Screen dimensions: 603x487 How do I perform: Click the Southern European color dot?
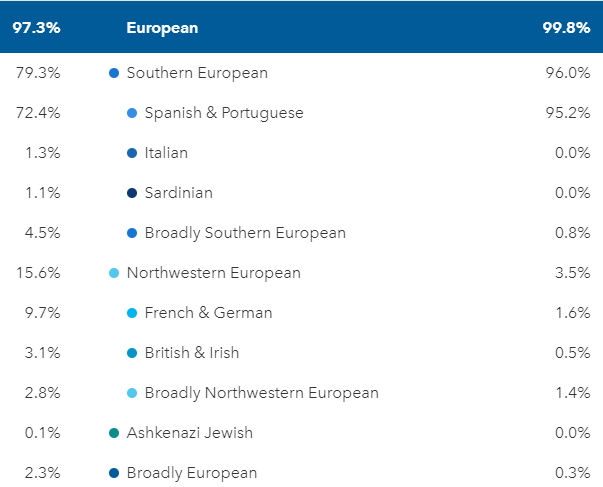[114, 73]
